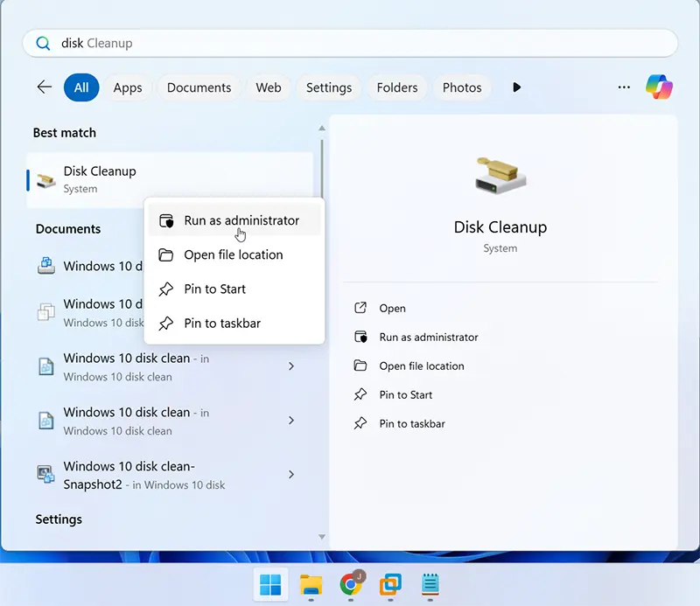Open Google Chrome from taskbar
The image size is (700, 606).
(x=352, y=584)
